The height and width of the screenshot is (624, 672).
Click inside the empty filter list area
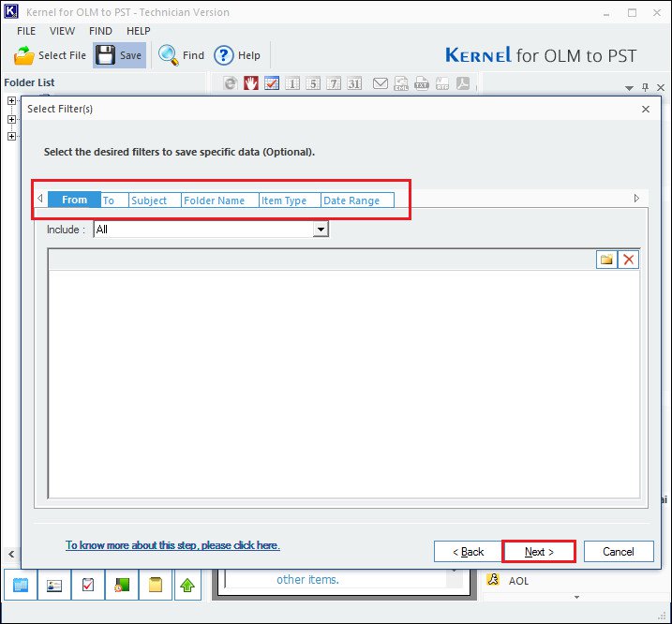(344, 383)
